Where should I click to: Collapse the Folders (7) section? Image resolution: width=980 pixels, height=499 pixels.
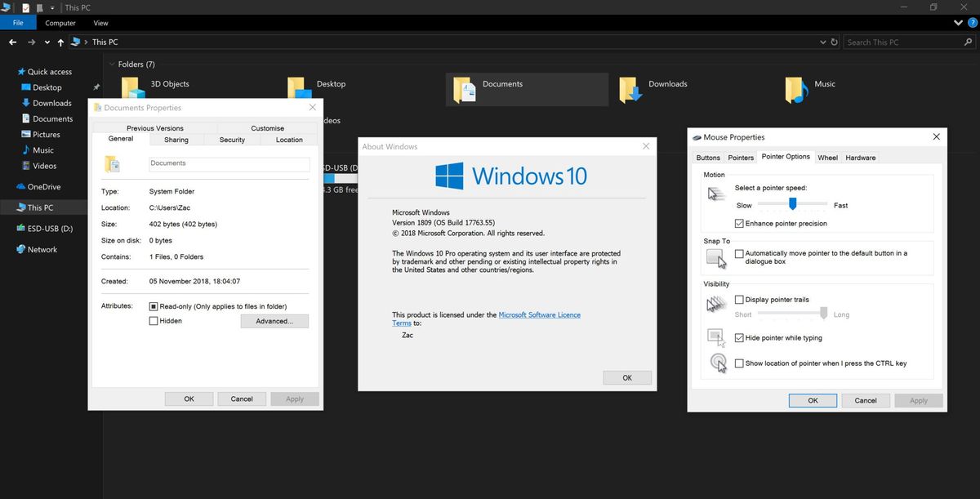point(112,64)
